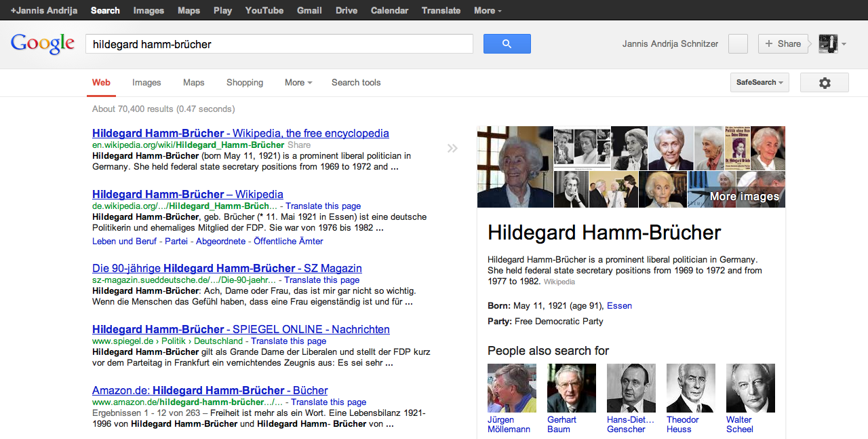Open the Jürgen Möllemann name link
The height and width of the screenshot is (439, 868).
510,424
